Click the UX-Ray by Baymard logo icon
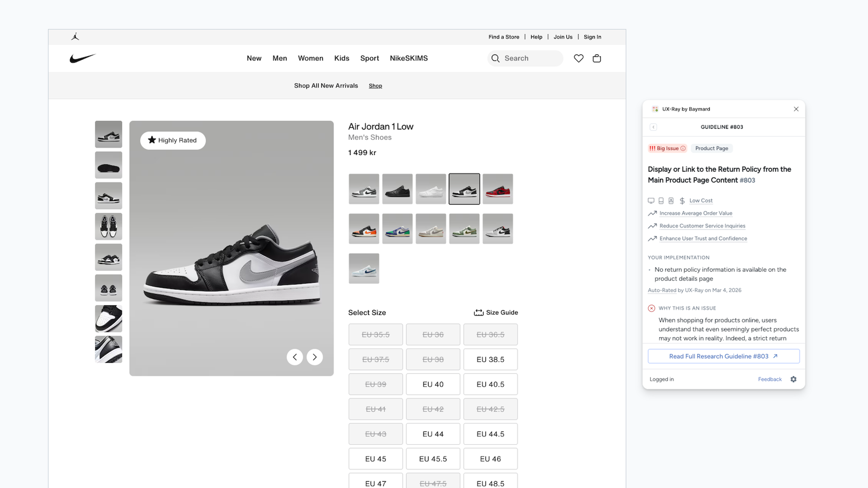 click(655, 109)
